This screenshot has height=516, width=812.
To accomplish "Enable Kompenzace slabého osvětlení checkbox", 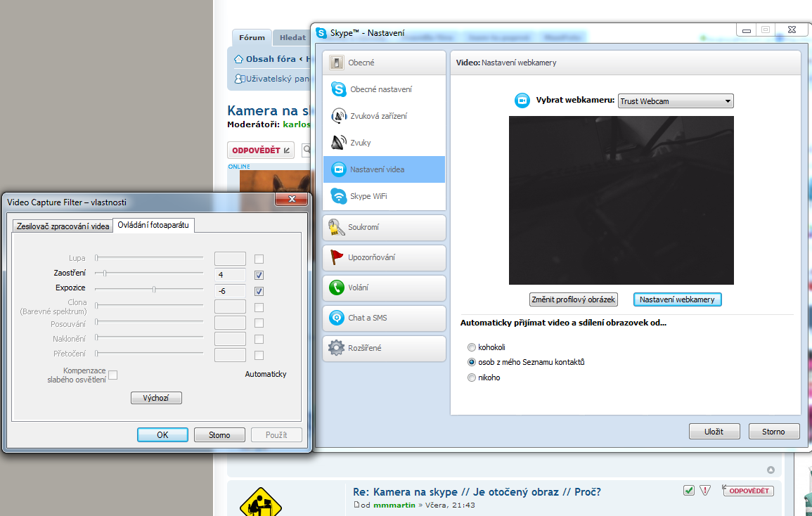I will (x=113, y=375).
